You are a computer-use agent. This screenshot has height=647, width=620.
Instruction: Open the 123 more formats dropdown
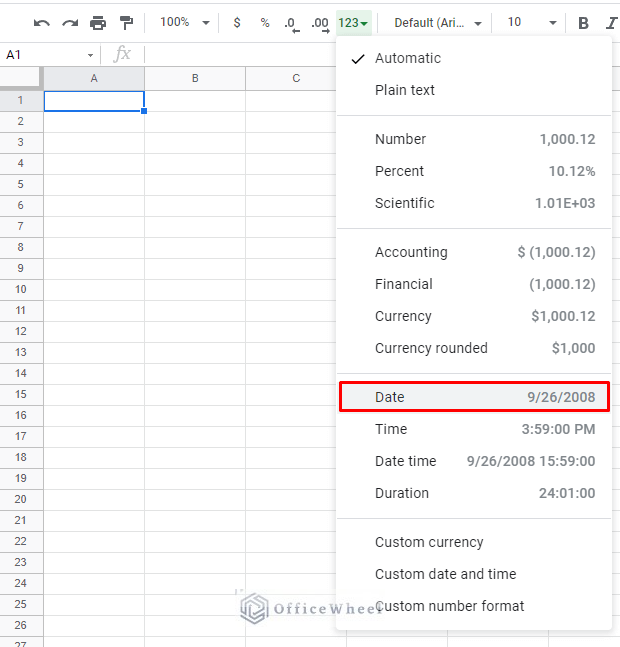(354, 23)
